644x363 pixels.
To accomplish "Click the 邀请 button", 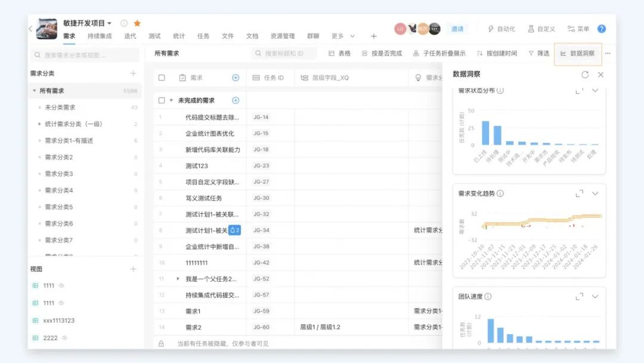I will (x=457, y=29).
